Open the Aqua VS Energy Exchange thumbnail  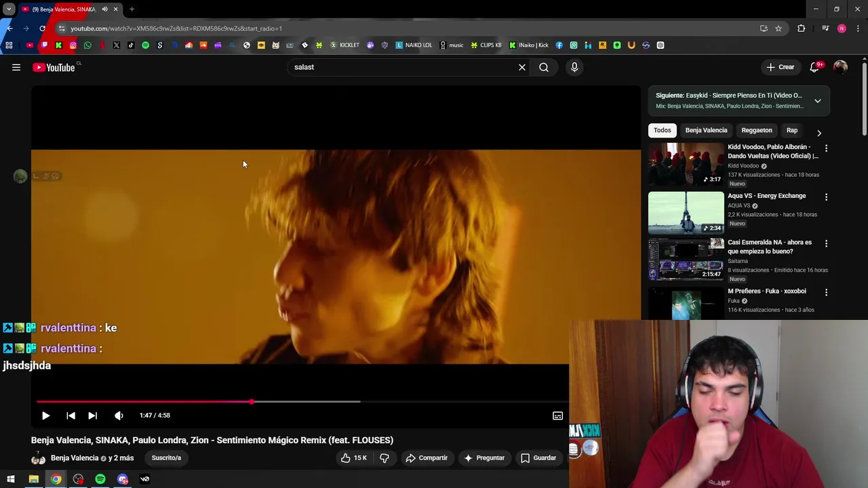(x=686, y=213)
